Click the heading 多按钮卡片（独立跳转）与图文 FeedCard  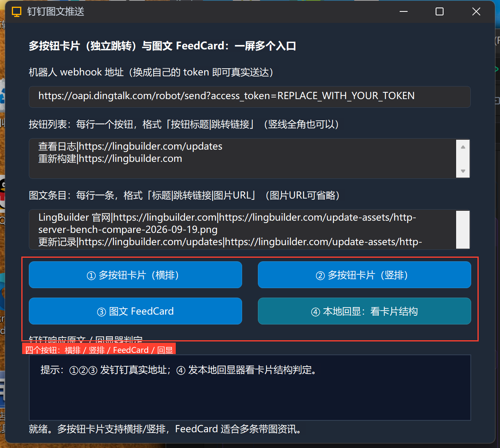click(162, 46)
